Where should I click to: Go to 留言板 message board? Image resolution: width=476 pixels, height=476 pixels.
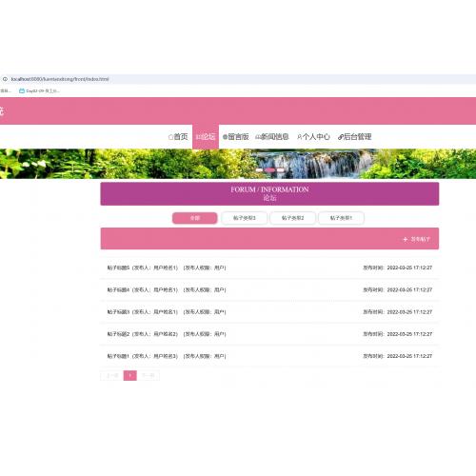(x=236, y=137)
